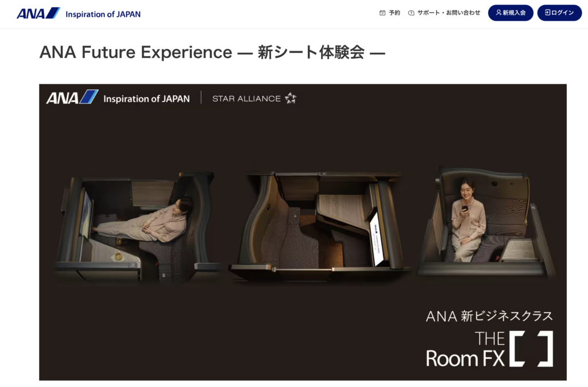Screen dimensions: 588x387
Task: Select the seated woman with phone image
Action: coord(486,222)
